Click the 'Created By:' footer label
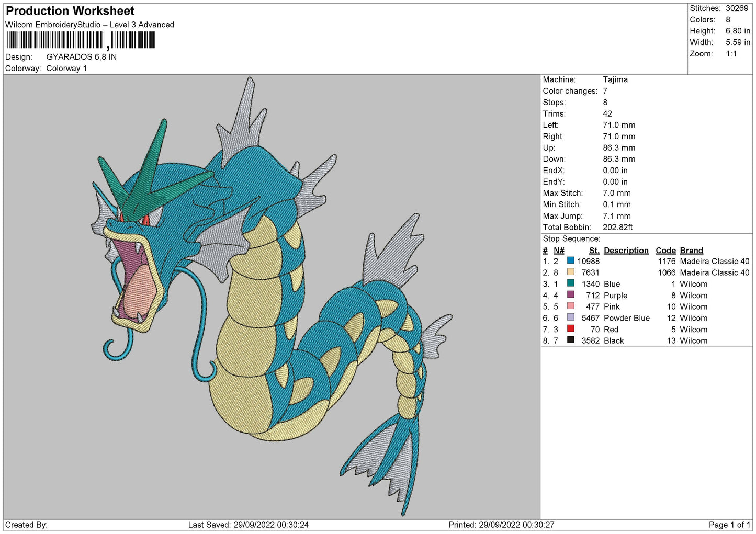Image resolution: width=756 pixels, height=534 pixels. 26,525
